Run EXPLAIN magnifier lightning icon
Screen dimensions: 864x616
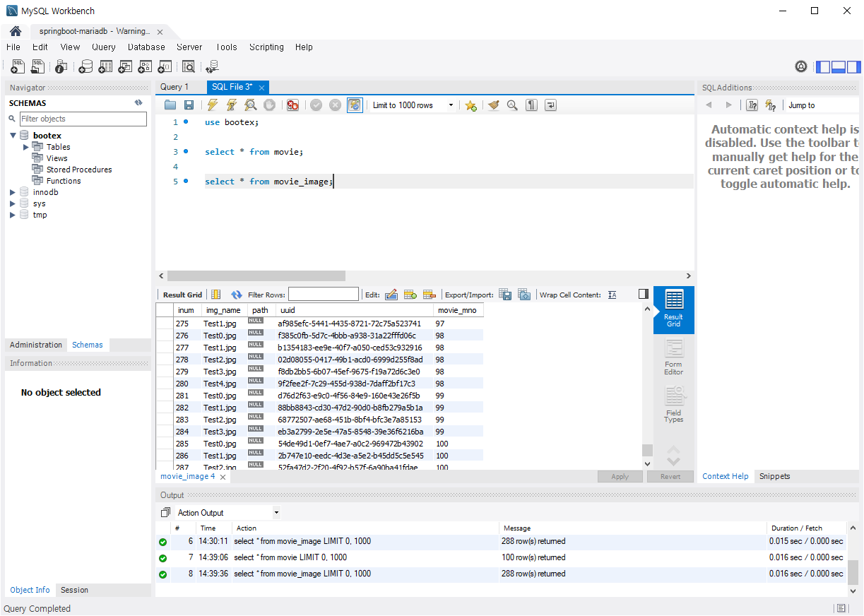250,105
